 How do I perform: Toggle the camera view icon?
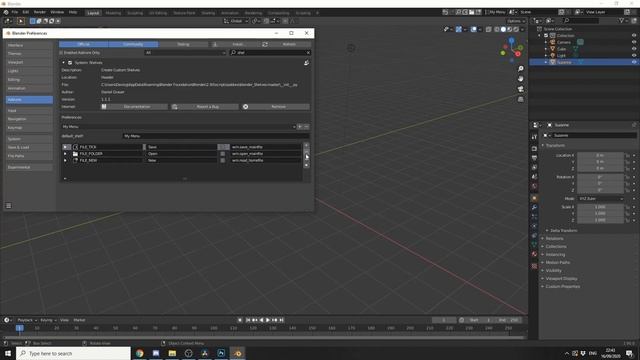[x=520, y=89]
